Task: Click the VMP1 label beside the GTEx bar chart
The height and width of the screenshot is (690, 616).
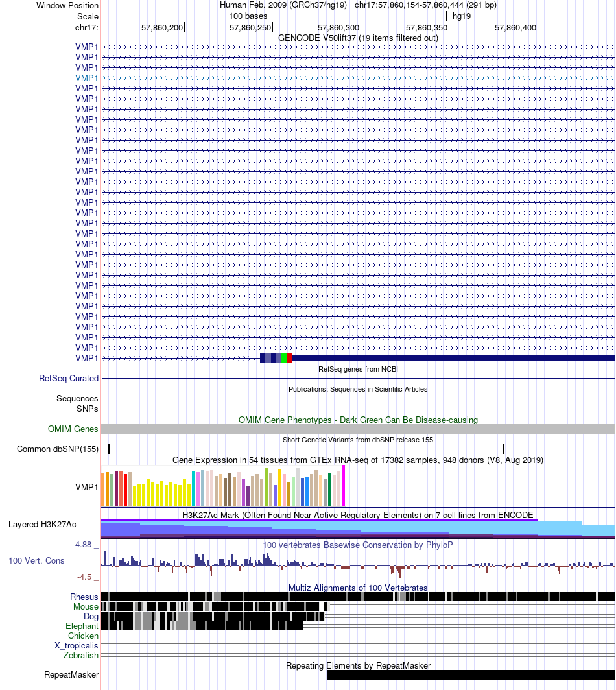Action: (x=87, y=487)
